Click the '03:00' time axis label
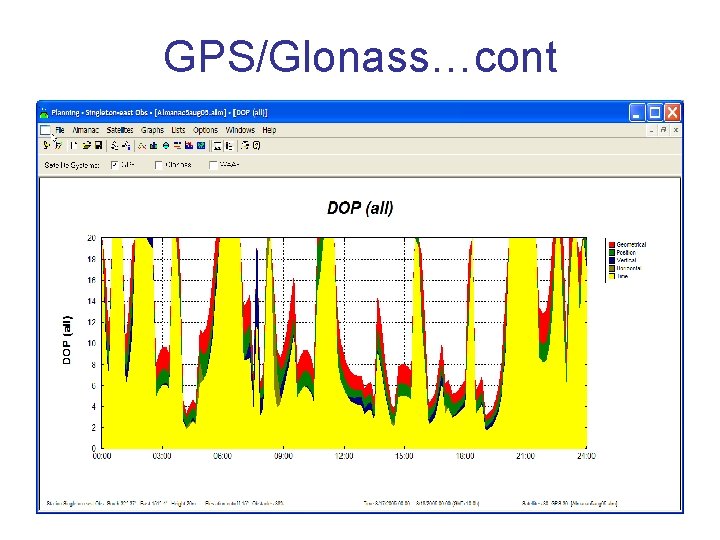720x540 pixels. click(162, 456)
